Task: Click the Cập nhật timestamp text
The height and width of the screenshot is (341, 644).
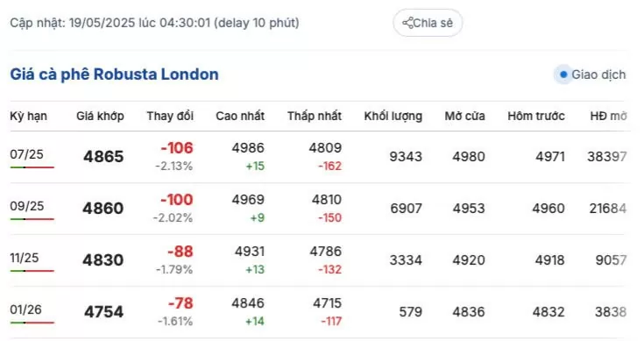Action: [x=154, y=23]
